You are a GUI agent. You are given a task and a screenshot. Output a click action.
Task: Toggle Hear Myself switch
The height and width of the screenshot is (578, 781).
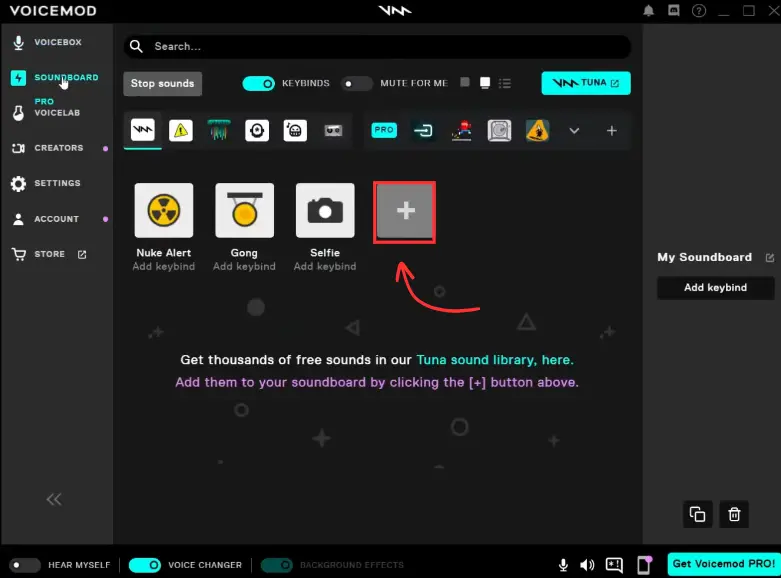(25, 565)
